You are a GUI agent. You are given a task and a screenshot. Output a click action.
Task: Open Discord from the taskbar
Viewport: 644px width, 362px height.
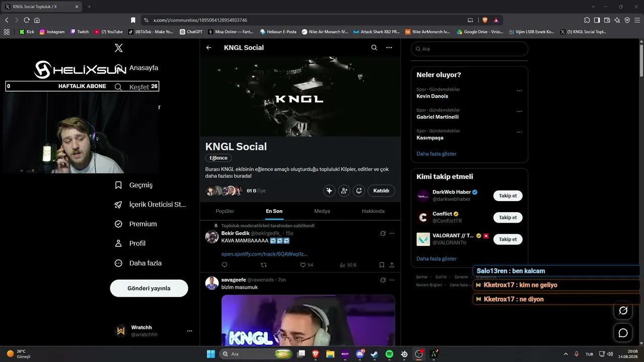pyautogui.click(x=360, y=354)
